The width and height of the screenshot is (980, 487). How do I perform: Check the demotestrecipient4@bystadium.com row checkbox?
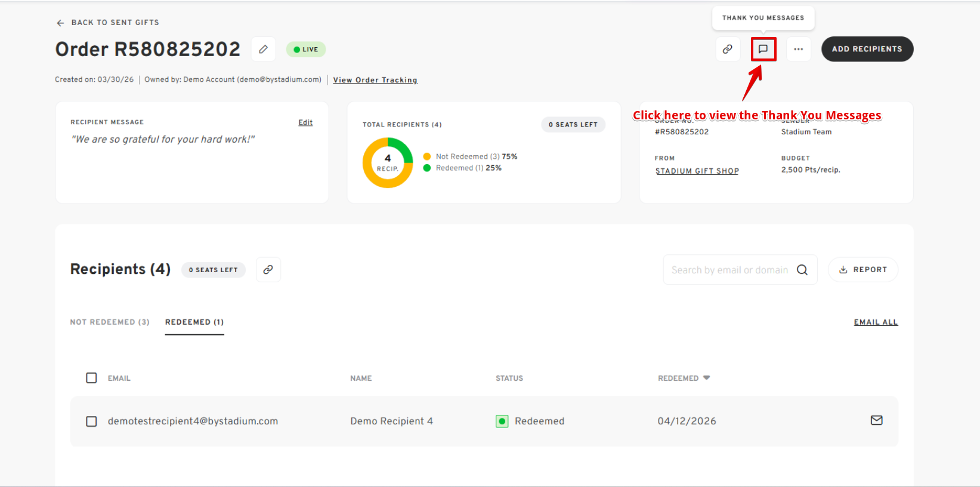click(91, 421)
